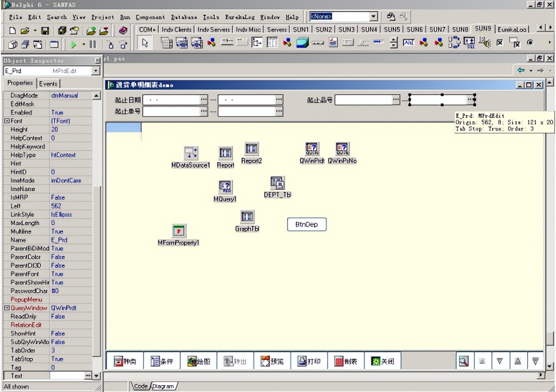
Task: Click the New file toolbar icon
Action: coord(13,31)
